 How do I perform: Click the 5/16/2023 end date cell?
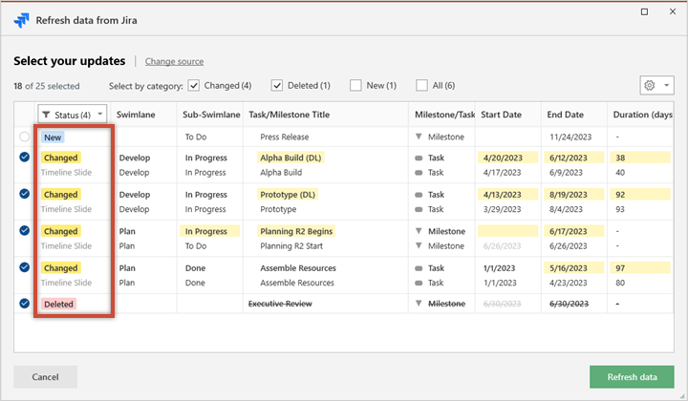pos(574,268)
